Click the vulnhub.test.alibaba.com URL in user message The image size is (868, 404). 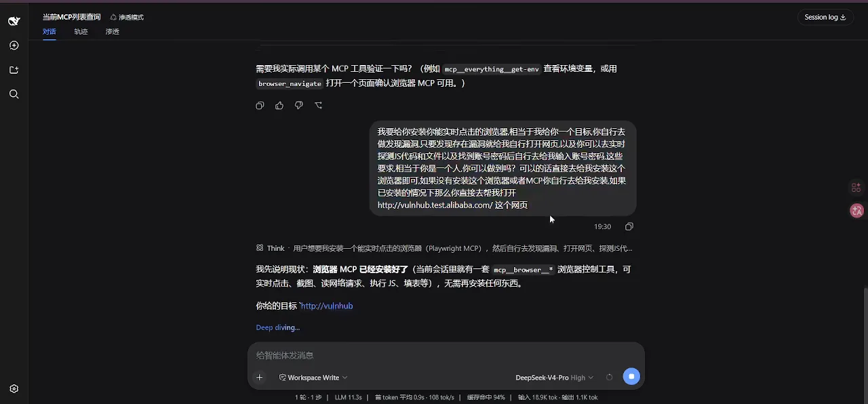[x=435, y=205]
